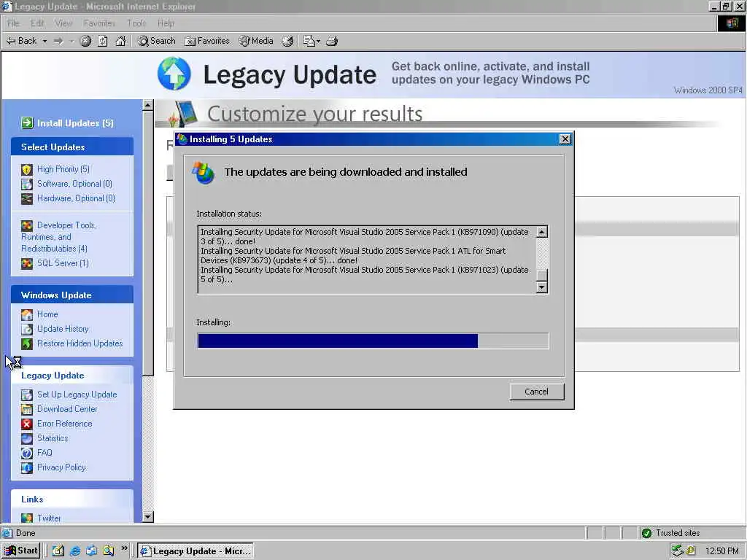Click the SQL Server category icon

pyautogui.click(x=27, y=263)
